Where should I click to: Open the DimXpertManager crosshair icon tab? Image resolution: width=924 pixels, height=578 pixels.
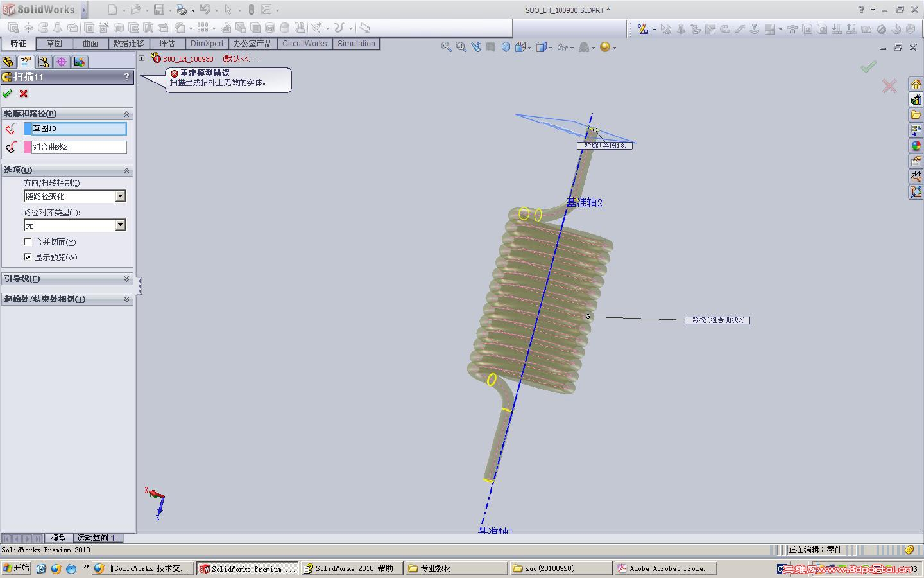(62, 62)
